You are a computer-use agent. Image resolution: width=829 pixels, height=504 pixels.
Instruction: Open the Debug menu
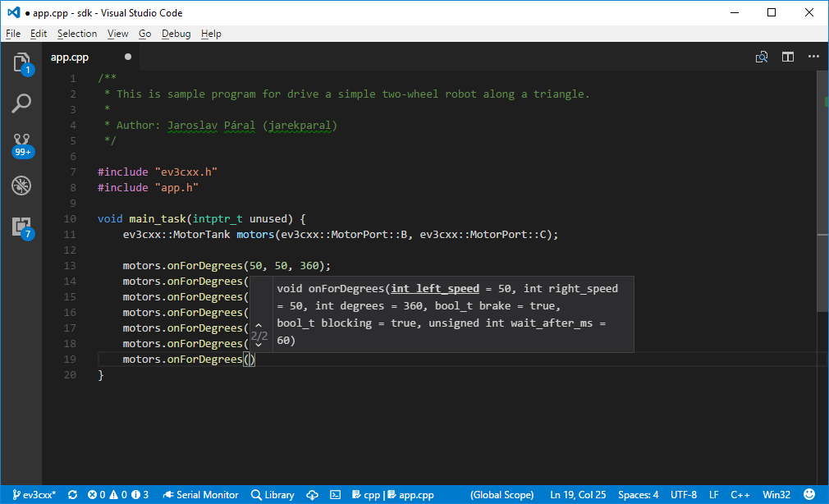pyautogui.click(x=176, y=34)
